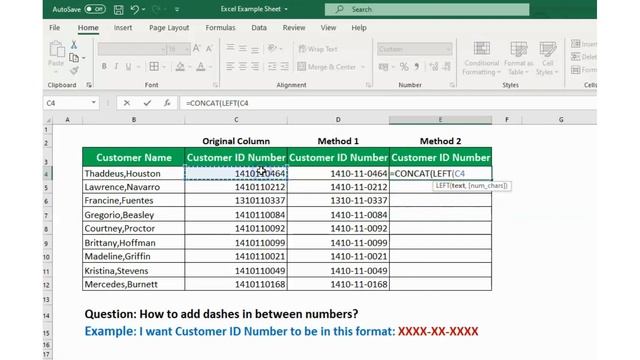Screen dimensions: 640x360
Task: Open the Cell Styles menu
Action: click(547, 58)
